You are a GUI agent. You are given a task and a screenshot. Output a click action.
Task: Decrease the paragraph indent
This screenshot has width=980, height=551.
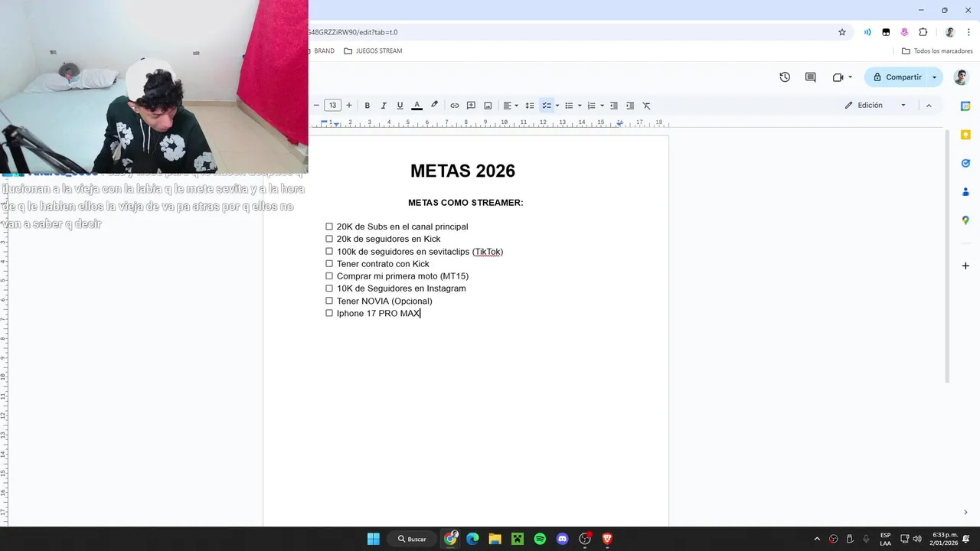pos(613,106)
